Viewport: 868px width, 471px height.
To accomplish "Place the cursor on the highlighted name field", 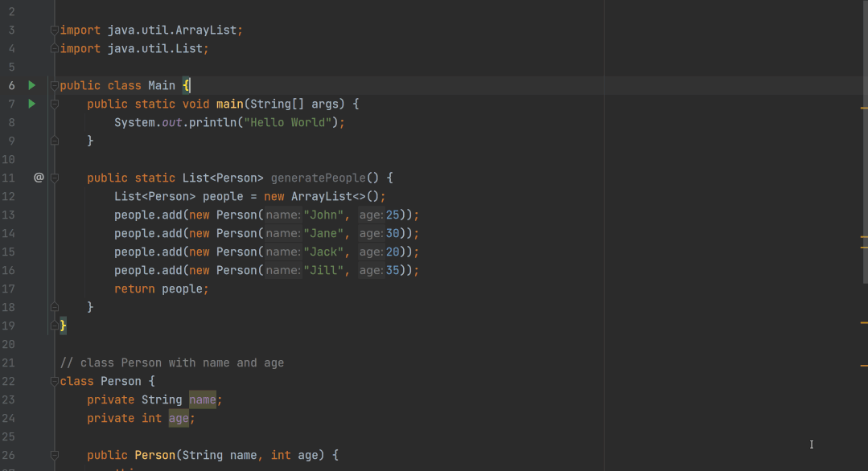I will point(203,399).
